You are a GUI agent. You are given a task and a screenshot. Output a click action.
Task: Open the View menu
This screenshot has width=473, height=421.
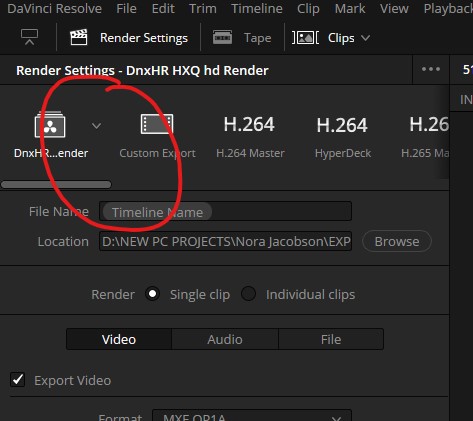coord(394,9)
